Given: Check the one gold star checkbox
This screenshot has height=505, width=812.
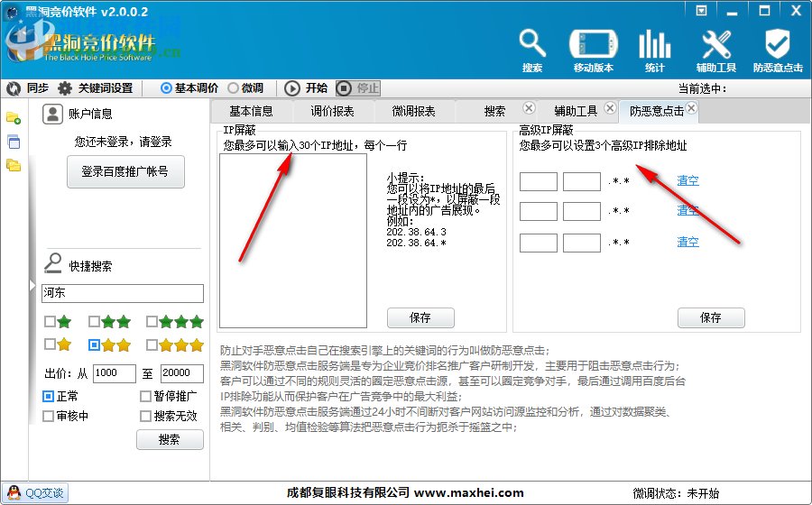Looking at the screenshot, I should click(50, 344).
